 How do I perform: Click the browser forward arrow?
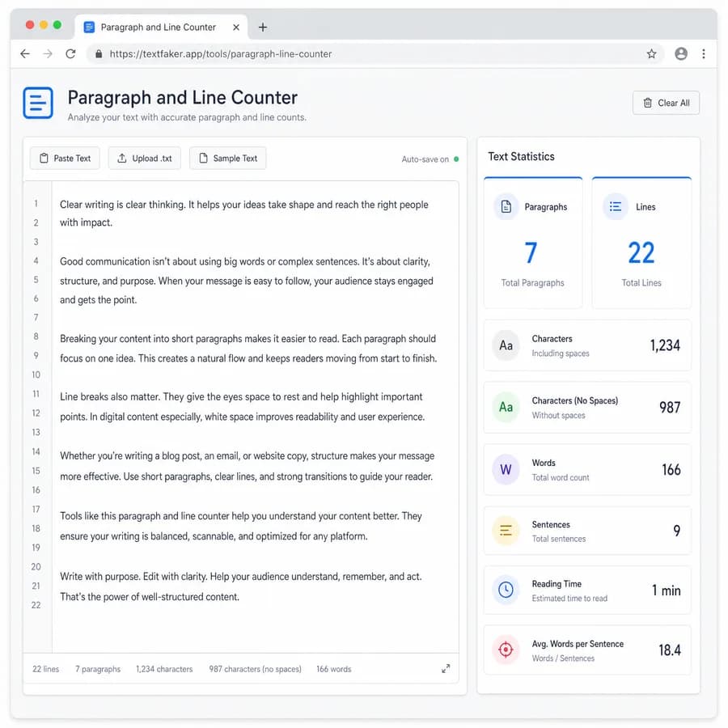click(x=48, y=54)
